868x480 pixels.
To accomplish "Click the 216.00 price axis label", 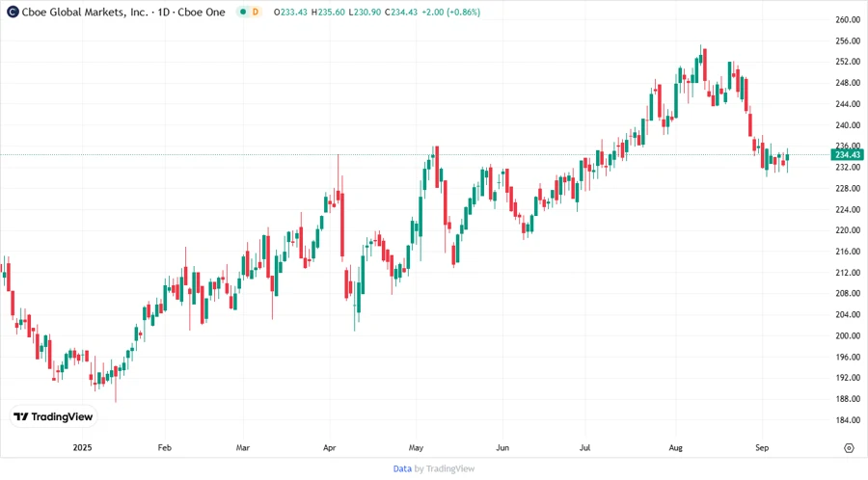I will point(848,252).
